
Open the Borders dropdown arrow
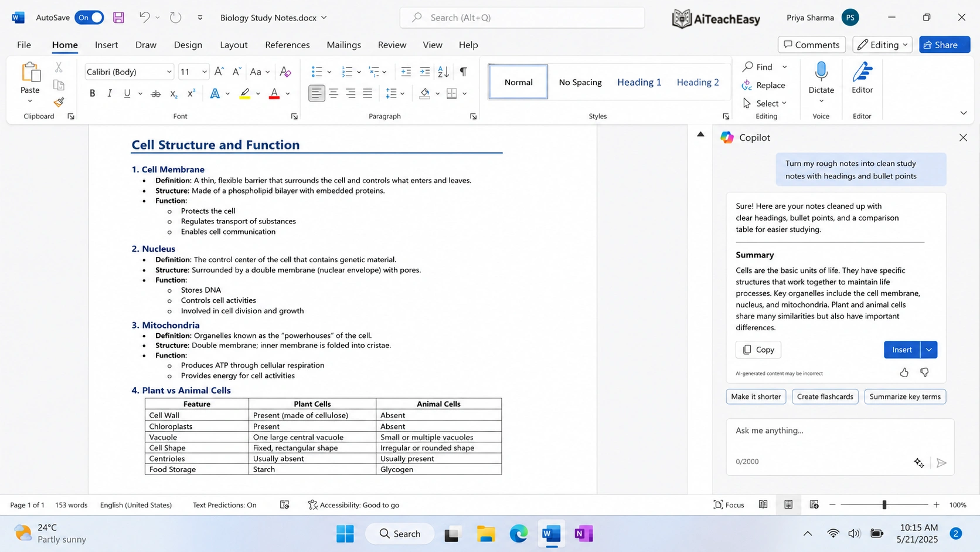coord(464,94)
